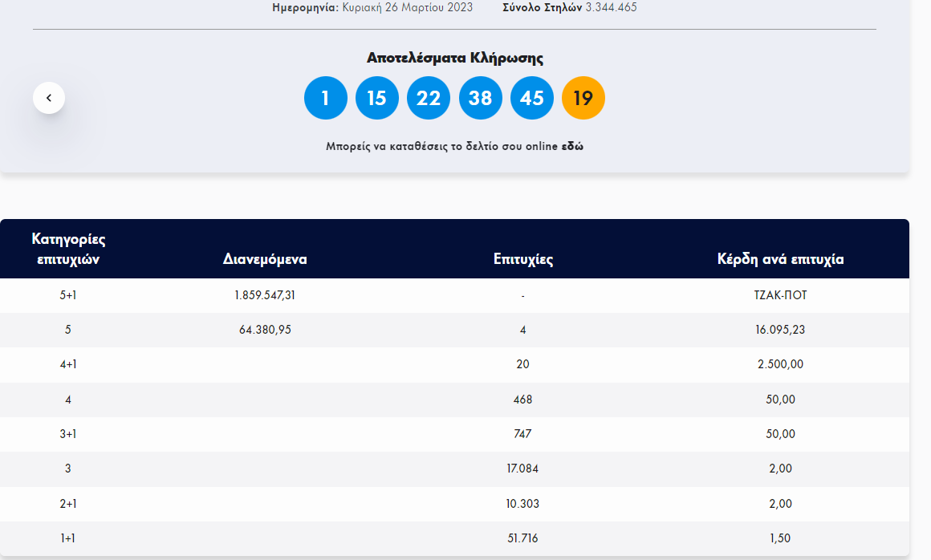This screenshot has width=931, height=560.
Task: Select the blue ball number 45
Action: point(531,98)
